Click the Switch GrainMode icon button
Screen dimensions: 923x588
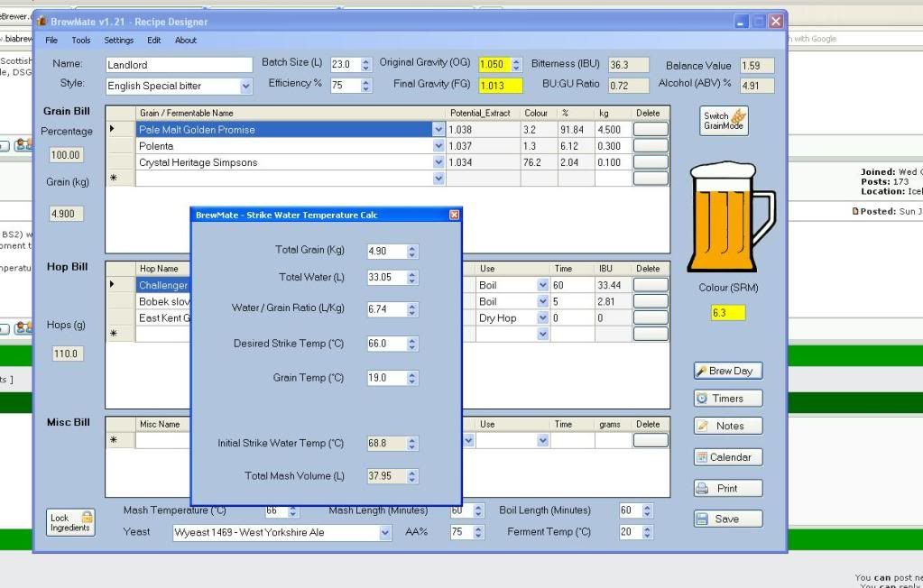(x=725, y=121)
